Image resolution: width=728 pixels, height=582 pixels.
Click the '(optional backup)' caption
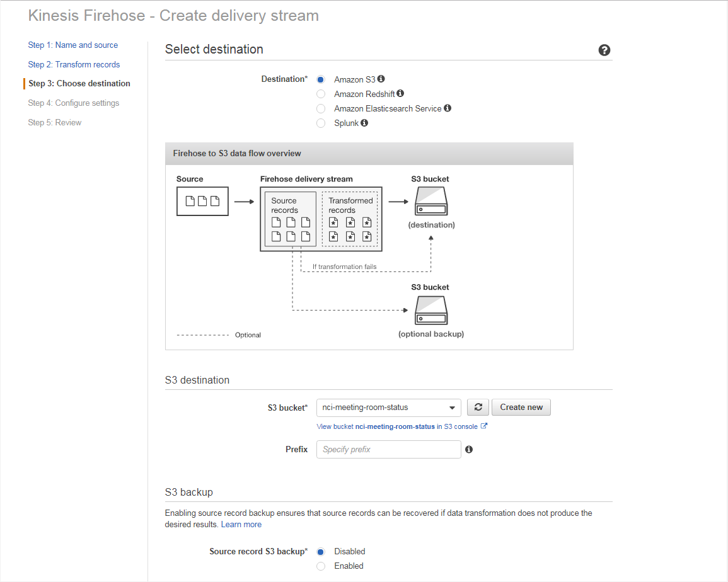click(x=431, y=334)
